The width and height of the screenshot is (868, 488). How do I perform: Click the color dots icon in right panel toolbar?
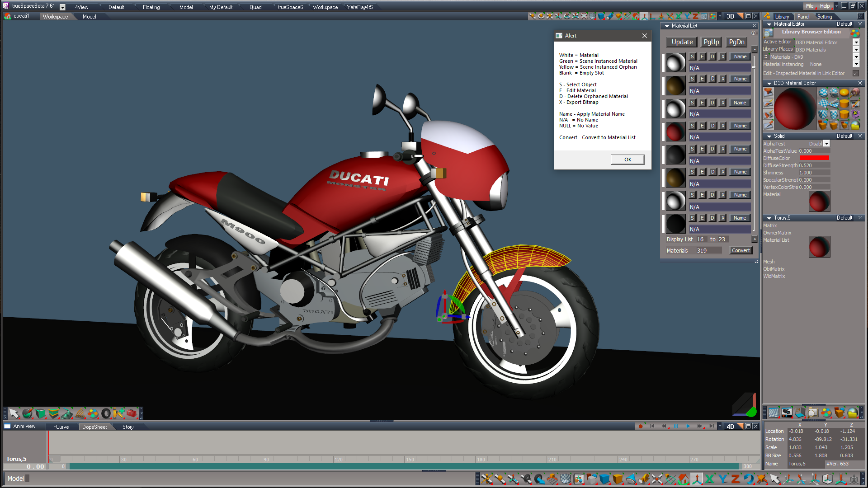pyautogui.click(x=826, y=413)
